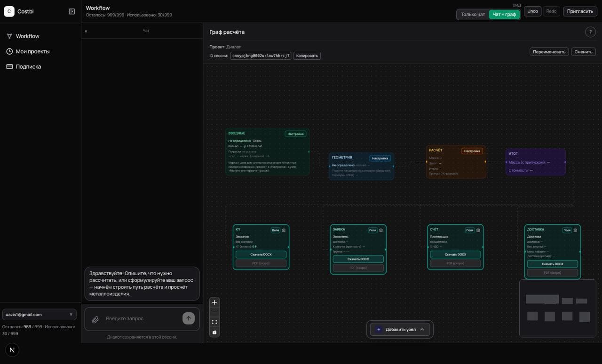This screenshot has width=602, height=364.
Task: Attach a file with paperclip icon
Action: (95, 319)
